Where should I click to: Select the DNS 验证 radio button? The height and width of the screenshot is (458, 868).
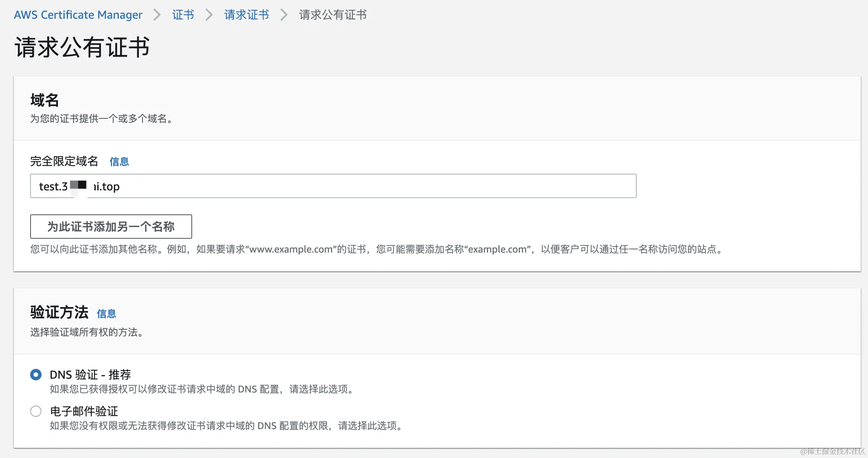(x=36, y=375)
